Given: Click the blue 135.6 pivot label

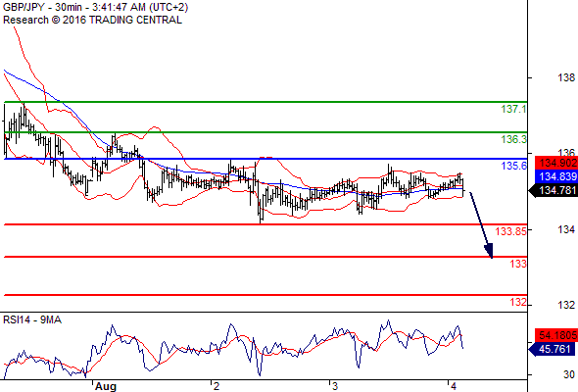Looking at the screenshot, I should coord(513,166).
